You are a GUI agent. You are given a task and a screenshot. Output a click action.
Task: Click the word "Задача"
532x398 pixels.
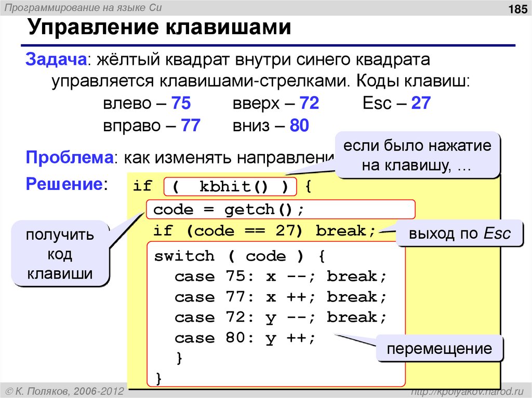point(56,59)
